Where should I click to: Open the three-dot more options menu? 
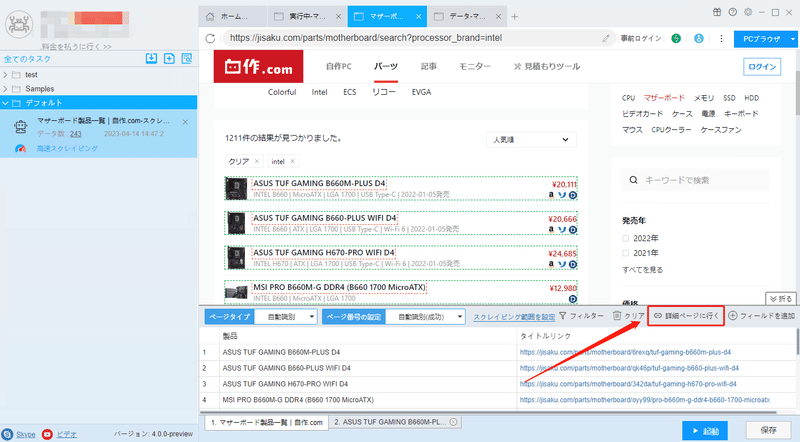point(721,38)
